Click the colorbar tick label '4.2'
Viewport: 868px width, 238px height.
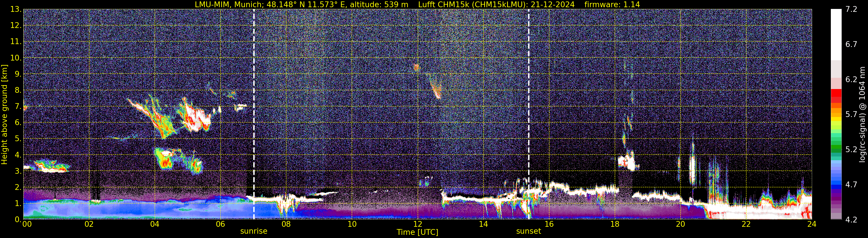[x=851, y=220]
